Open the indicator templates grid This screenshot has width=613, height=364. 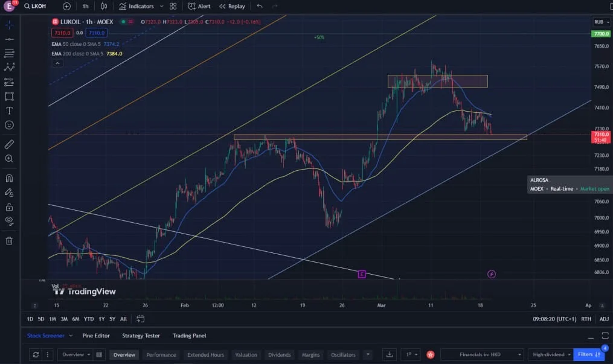173,6
